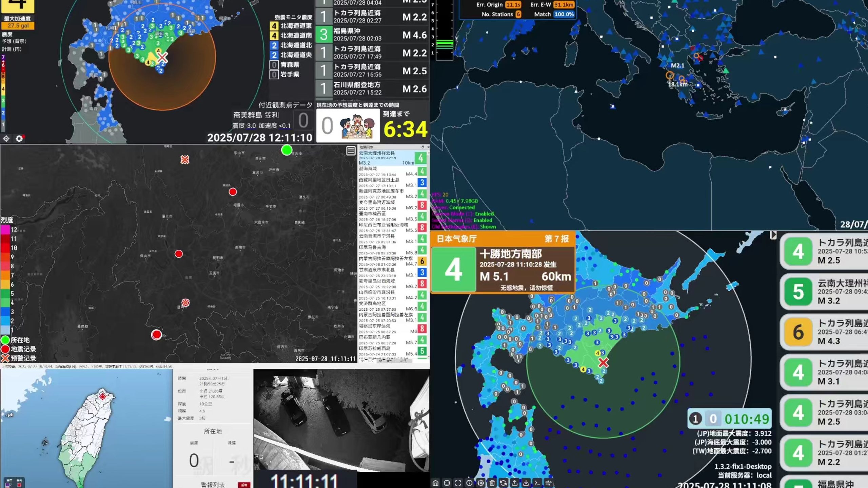Click the red X epicenter on Hokkaido JMA map
Screen dimensions: 868x488
click(603, 363)
